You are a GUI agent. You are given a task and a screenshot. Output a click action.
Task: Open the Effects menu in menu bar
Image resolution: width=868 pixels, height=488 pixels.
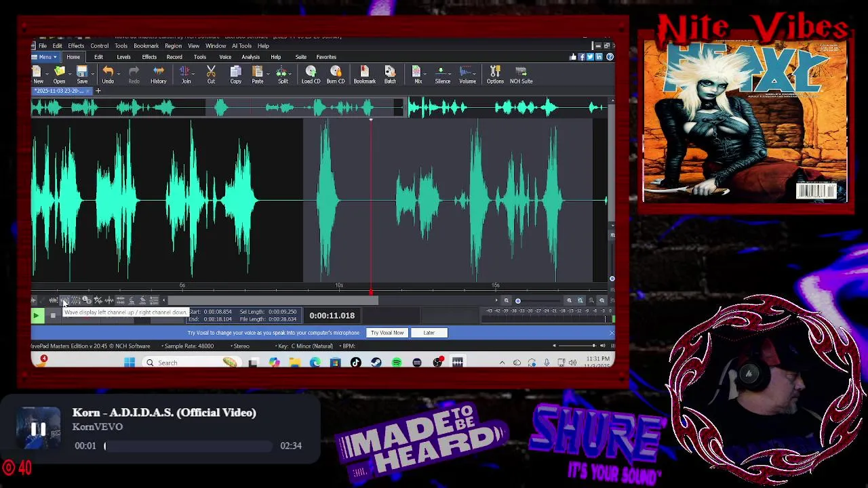pos(76,46)
